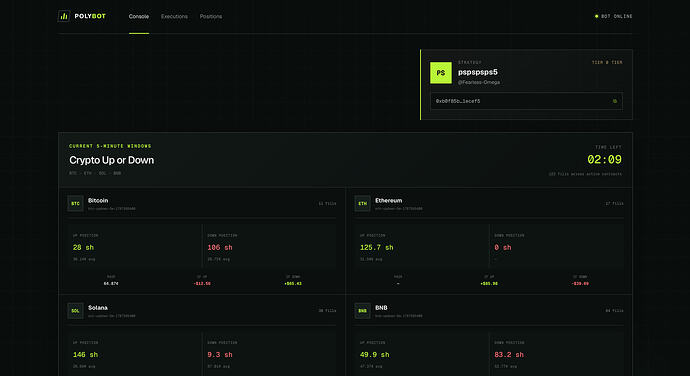Click the Solana market title

98,308
